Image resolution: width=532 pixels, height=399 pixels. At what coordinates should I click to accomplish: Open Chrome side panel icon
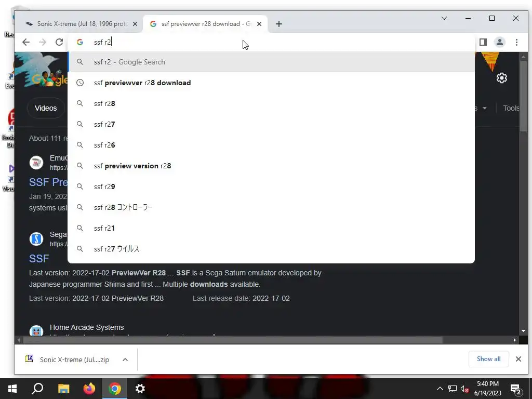point(483,42)
